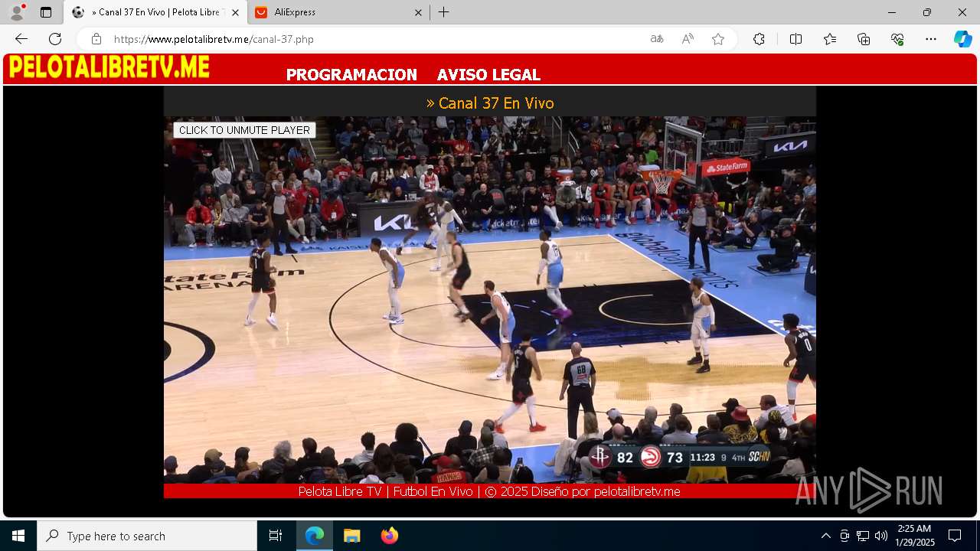Open Task View on the taskbar
980x551 pixels.
(276, 536)
